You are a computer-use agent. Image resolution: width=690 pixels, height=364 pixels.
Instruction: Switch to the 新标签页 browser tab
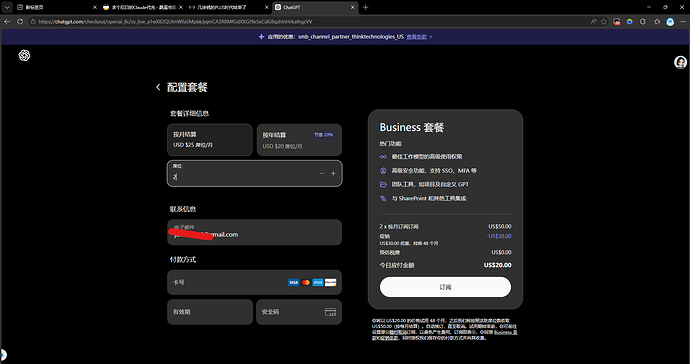[x=56, y=7]
